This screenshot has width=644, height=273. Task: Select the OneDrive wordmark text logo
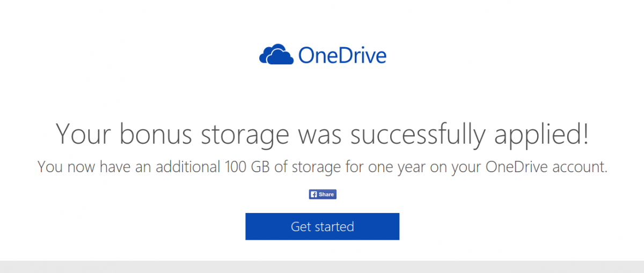click(342, 55)
